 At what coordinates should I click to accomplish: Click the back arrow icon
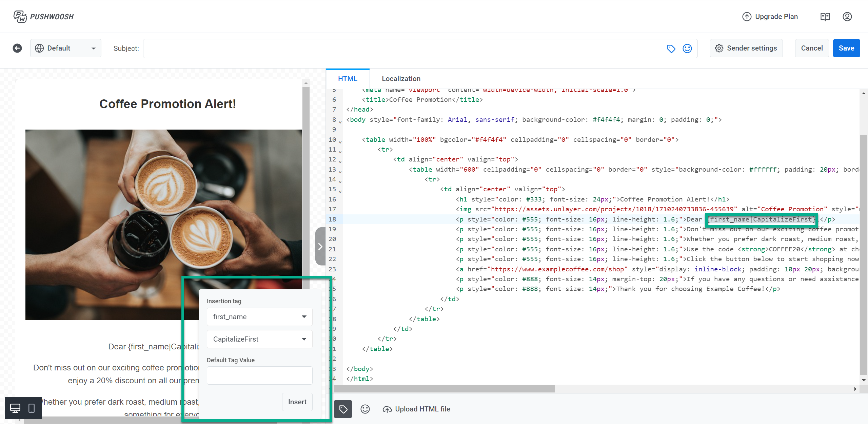click(17, 48)
